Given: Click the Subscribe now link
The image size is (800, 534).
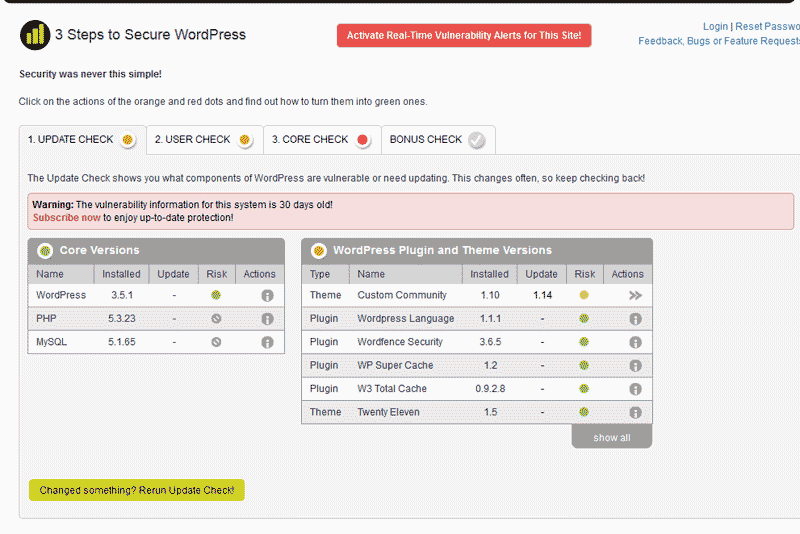Looking at the screenshot, I should coord(66,217).
